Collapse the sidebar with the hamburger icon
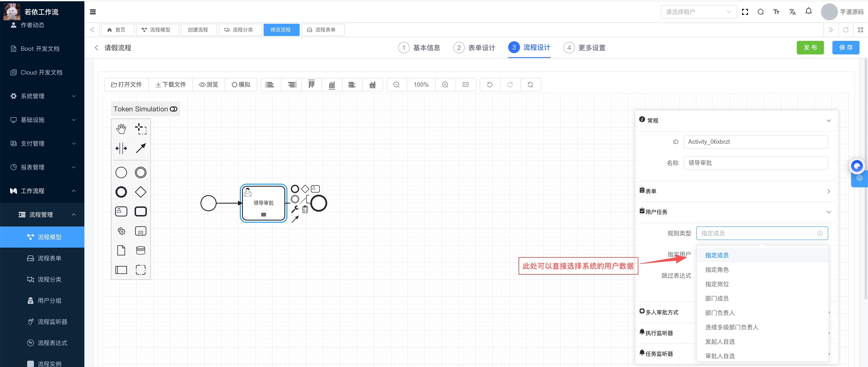Screen dimensions: 868x367 pos(93,12)
